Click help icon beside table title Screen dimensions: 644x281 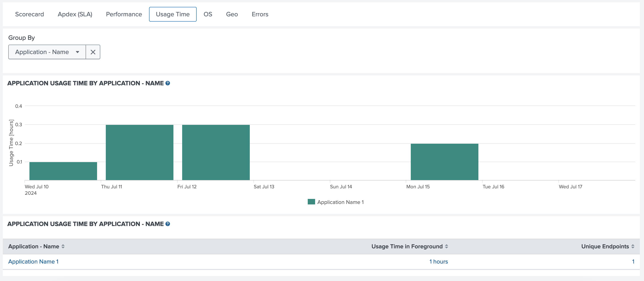(x=168, y=224)
